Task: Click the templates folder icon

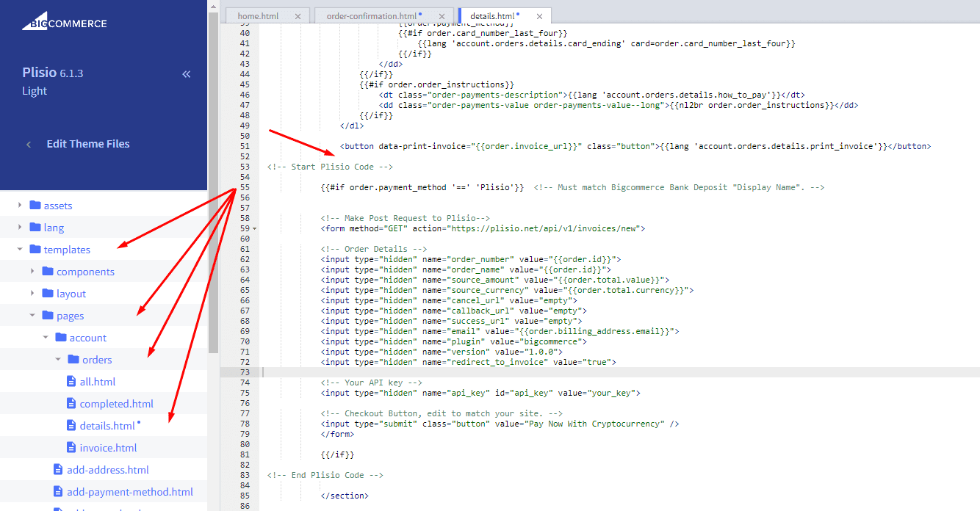Action: click(35, 250)
